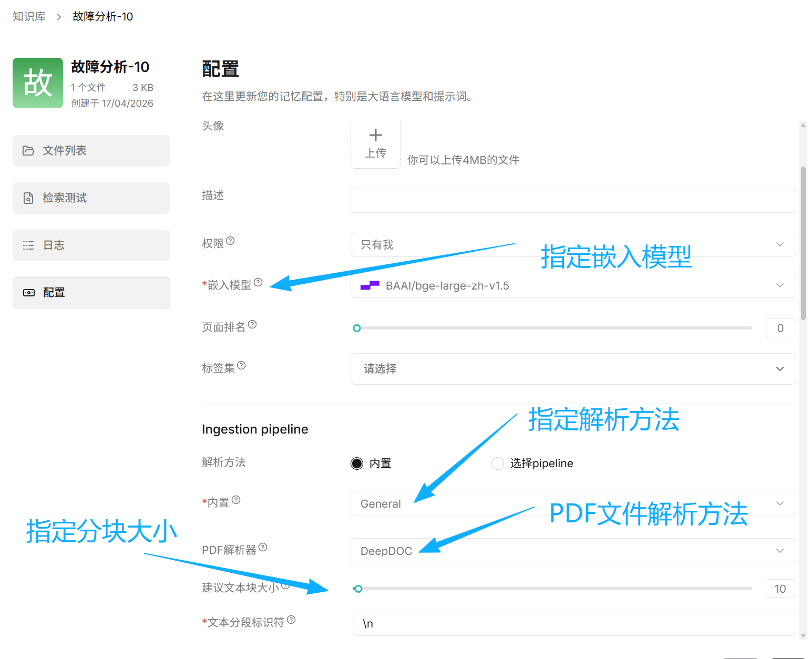Click chevron arrow of 标签集 dropdown
The image size is (812, 659).
tap(780, 369)
